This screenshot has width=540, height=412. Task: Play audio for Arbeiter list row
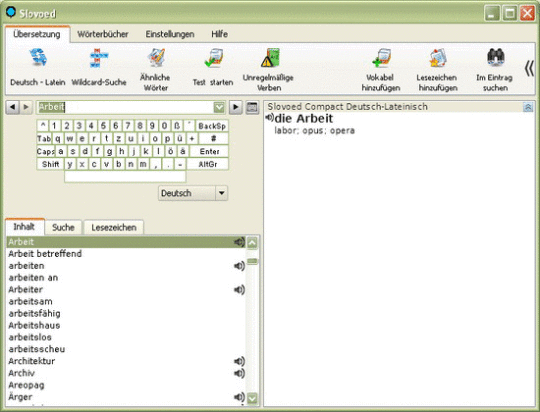coord(239,289)
